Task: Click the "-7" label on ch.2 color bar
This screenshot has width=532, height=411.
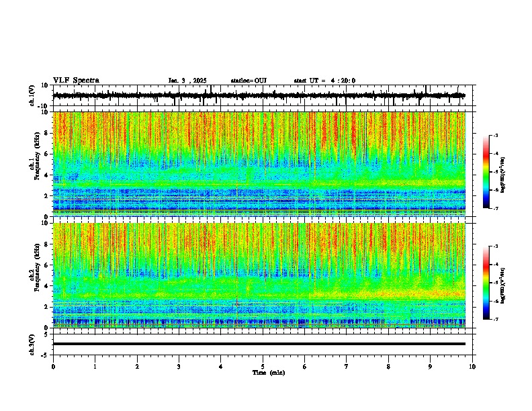Action: (x=496, y=319)
